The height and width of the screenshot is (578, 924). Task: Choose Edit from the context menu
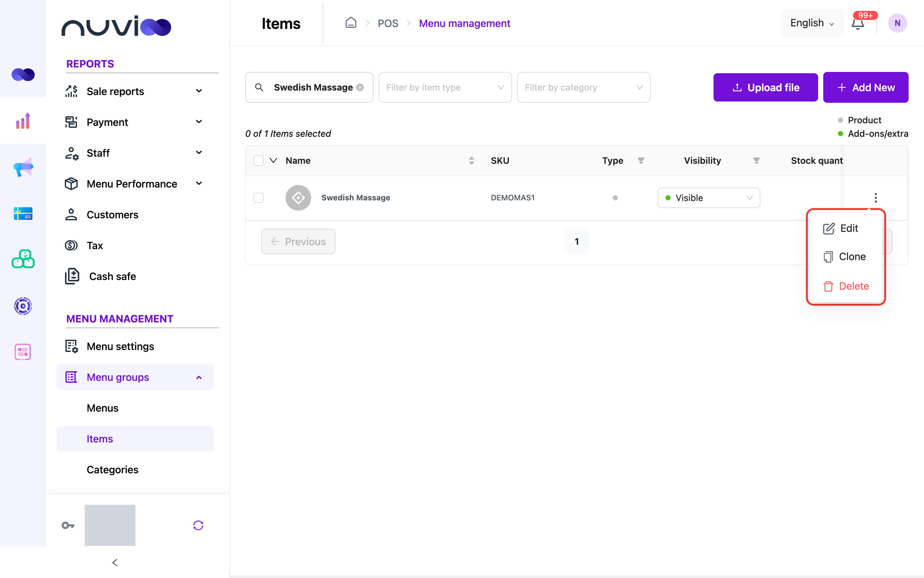(x=840, y=228)
